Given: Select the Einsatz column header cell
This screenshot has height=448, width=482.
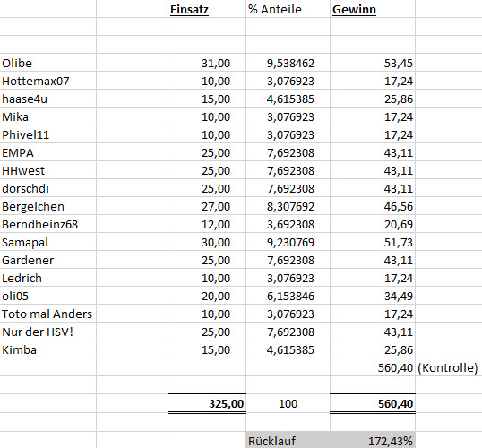Looking at the screenshot, I should coord(207,9).
